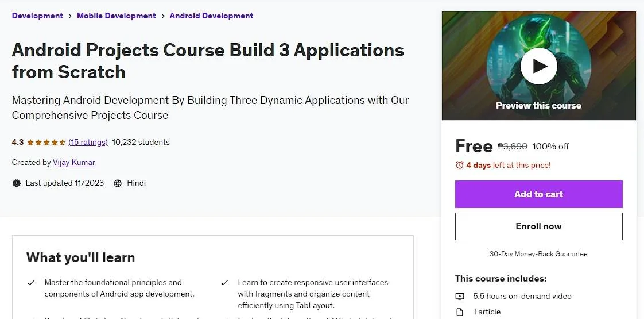Open instructor Vijay Kumar's profile

coord(74,163)
